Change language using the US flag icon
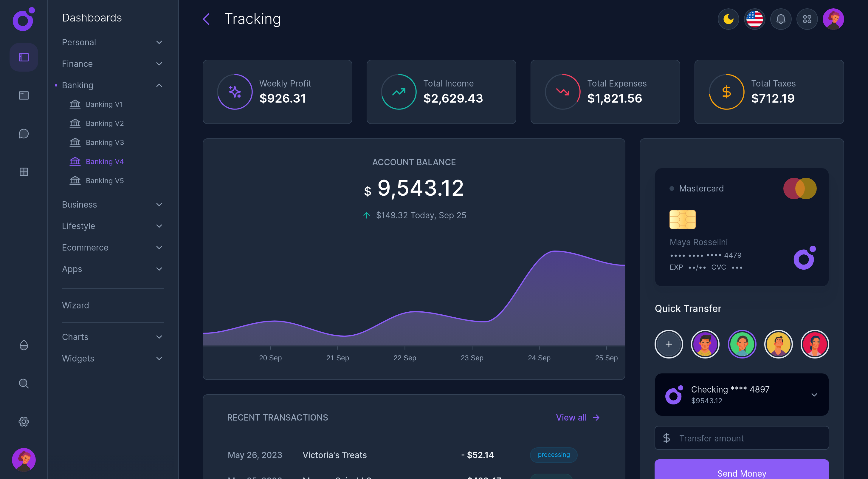868x479 pixels. (x=754, y=19)
